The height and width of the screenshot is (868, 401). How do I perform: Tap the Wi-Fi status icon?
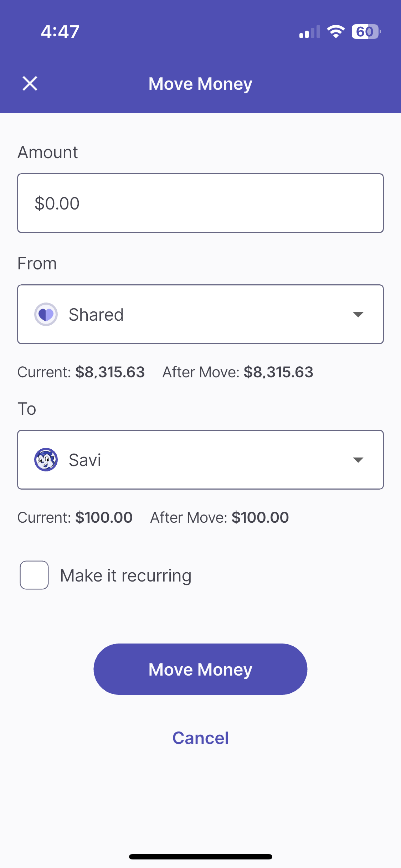336,32
